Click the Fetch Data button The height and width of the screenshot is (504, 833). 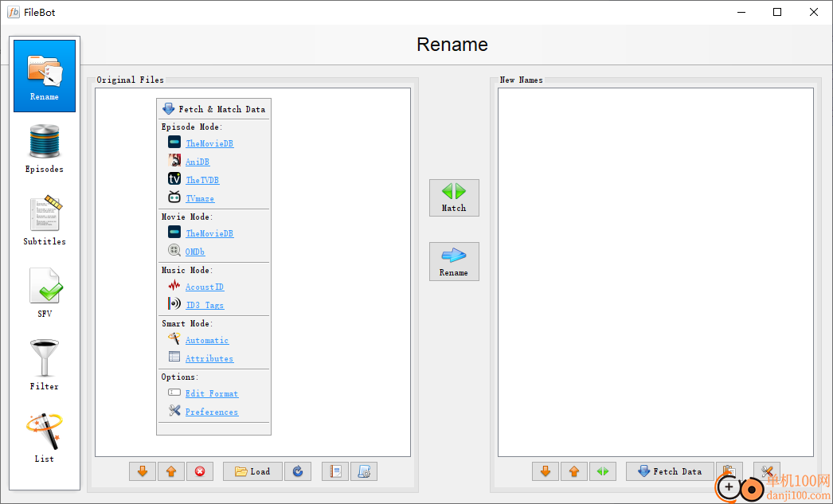670,471
